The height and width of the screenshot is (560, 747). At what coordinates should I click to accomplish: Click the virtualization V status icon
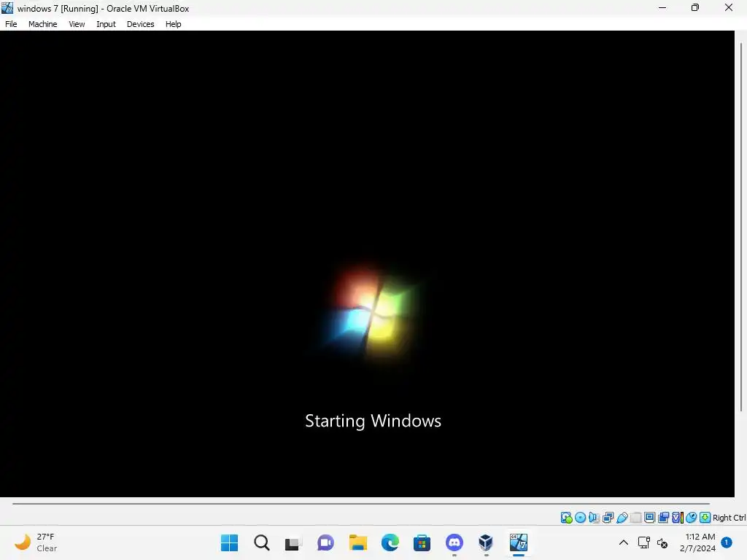pyautogui.click(x=678, y=518)
